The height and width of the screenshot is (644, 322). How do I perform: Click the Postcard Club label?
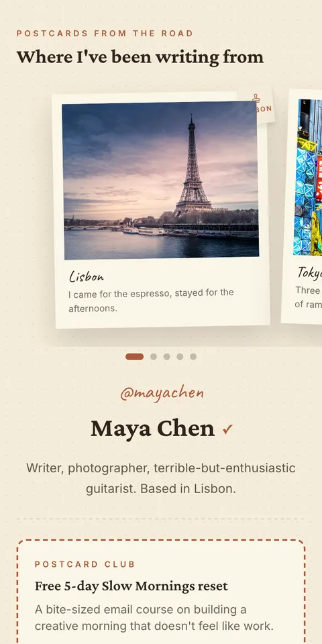(85, 564)
